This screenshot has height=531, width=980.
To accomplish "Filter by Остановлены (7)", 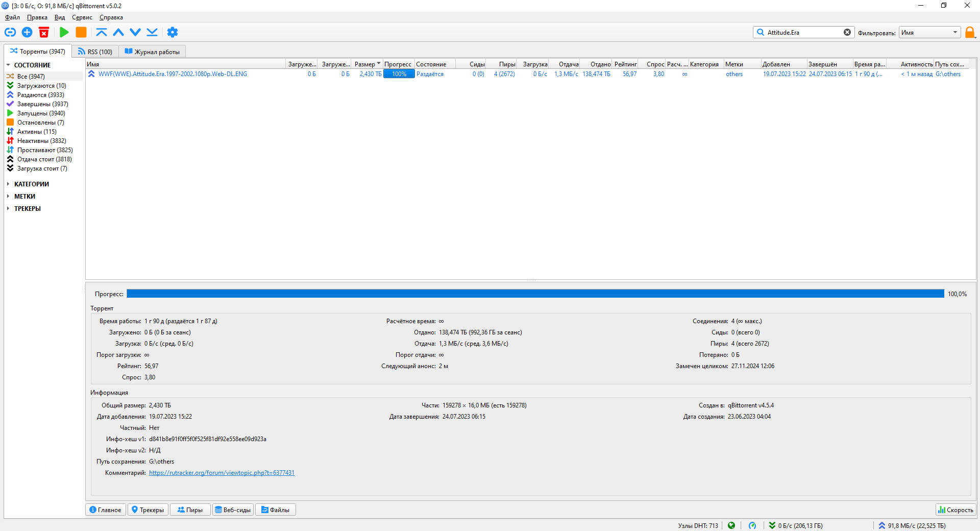I will pyautogui.click(x=40, y=123).
